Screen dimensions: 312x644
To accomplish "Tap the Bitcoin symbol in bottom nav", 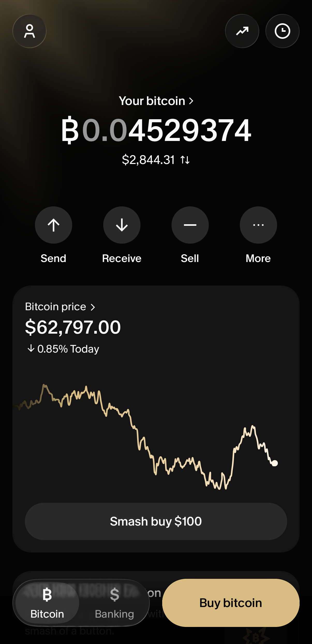I will tap(47, 595).
